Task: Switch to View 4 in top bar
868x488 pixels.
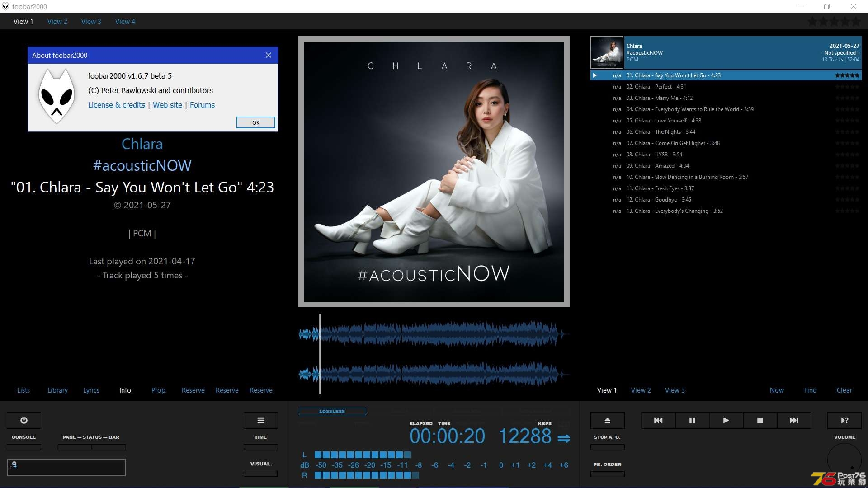Action: [x=125, y=21]
